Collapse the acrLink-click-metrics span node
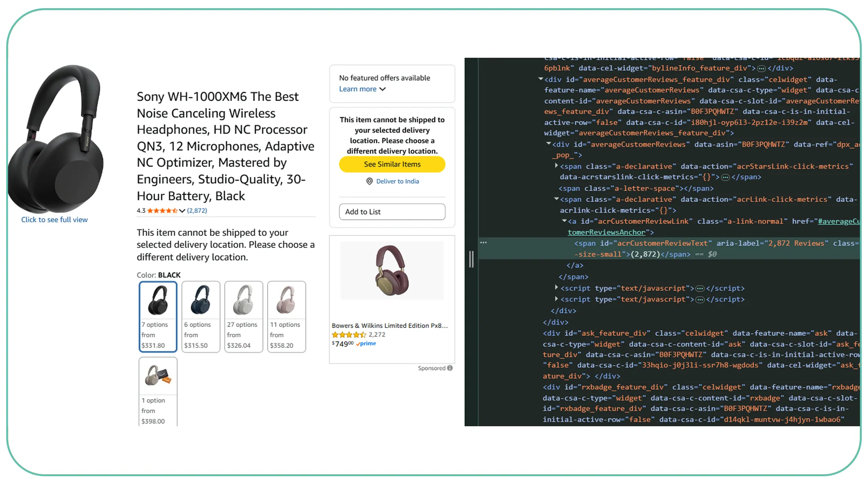This screenshot has height=484, width=868. (556, 199)
